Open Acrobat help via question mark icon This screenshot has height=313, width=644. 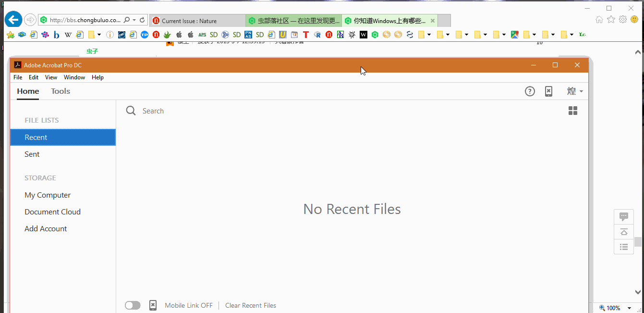click(530, 91)
